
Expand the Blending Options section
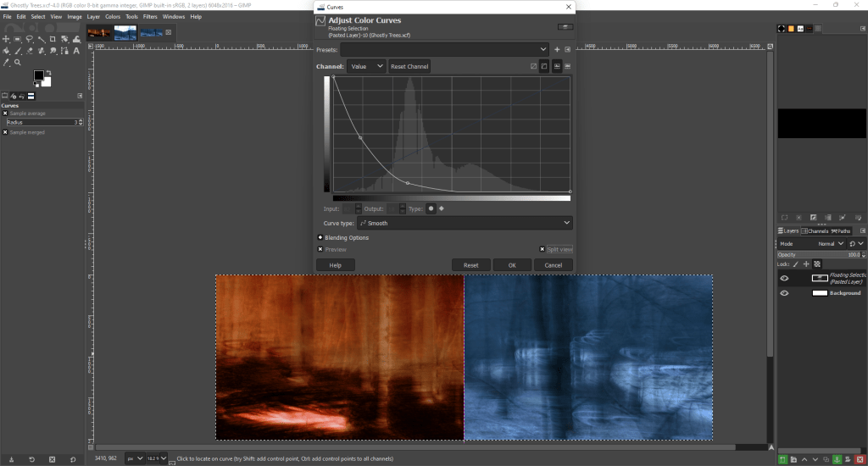coord(320,237)
